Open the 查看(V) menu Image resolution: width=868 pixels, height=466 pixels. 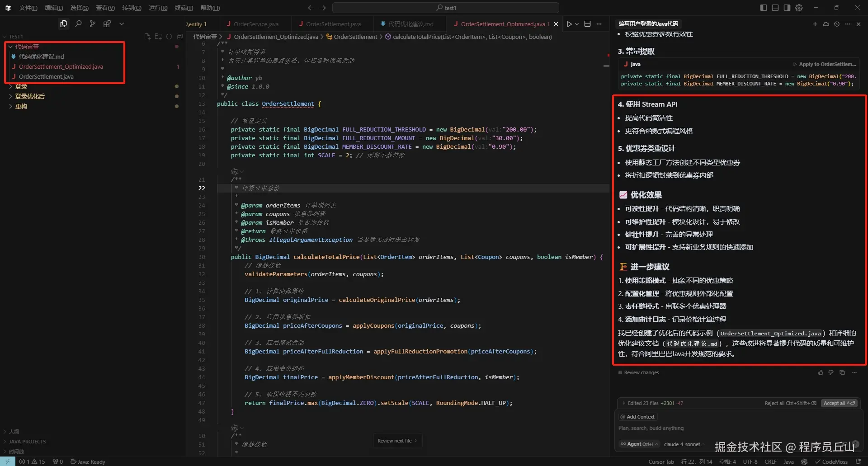click(x=105, y=8)
